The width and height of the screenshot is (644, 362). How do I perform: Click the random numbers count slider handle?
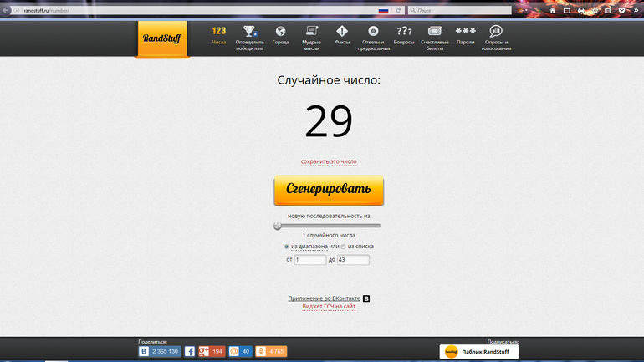tap(278, 226)
